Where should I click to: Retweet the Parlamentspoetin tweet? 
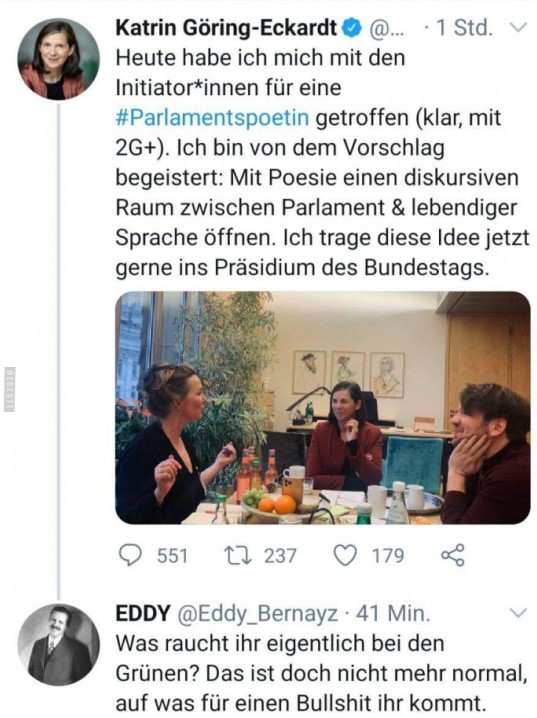tap(236, 555)
